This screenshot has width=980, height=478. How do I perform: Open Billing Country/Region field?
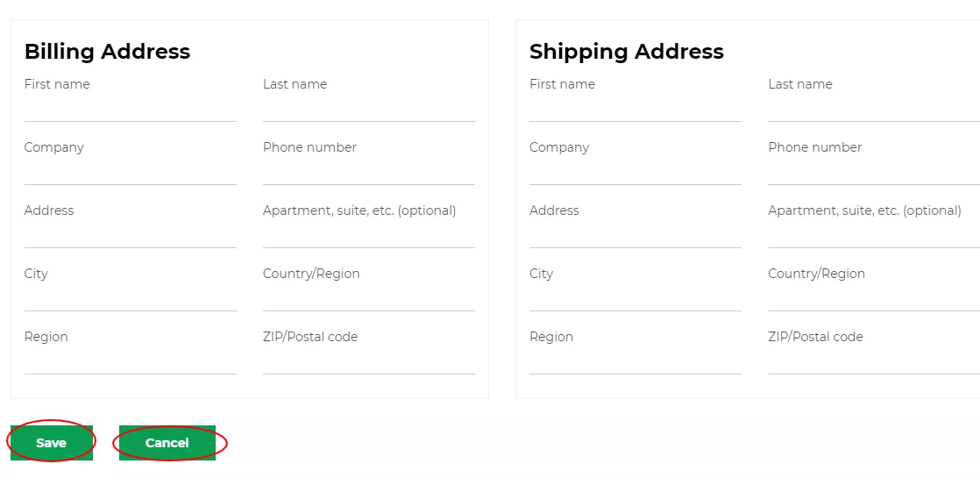click(369, 298)
